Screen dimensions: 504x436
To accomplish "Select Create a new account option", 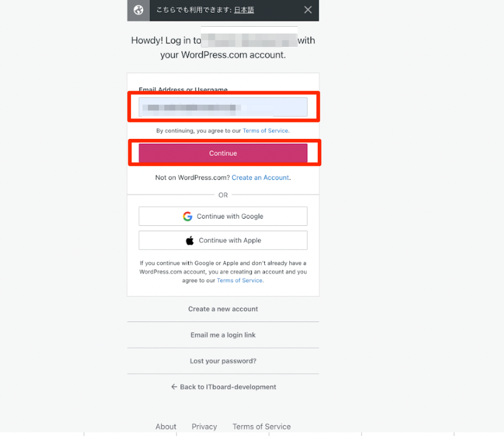I will (x=223, y=309).
